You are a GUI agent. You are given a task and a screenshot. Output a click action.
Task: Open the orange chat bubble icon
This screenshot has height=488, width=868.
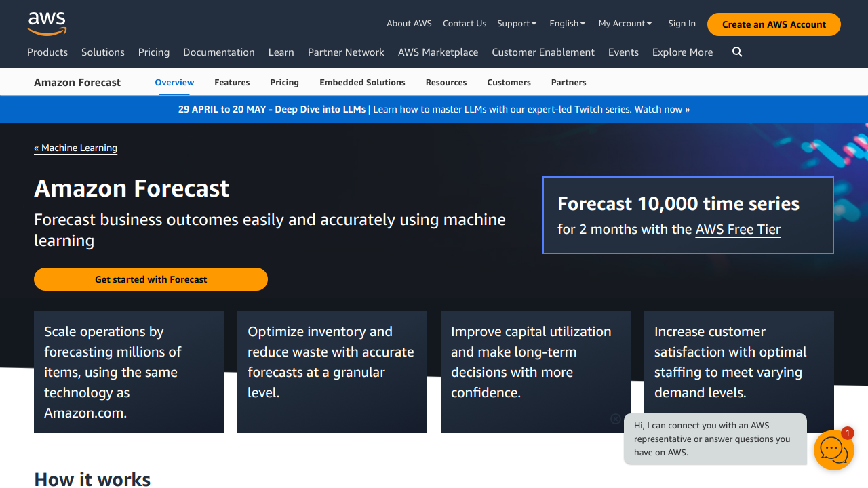click(833, 449)
